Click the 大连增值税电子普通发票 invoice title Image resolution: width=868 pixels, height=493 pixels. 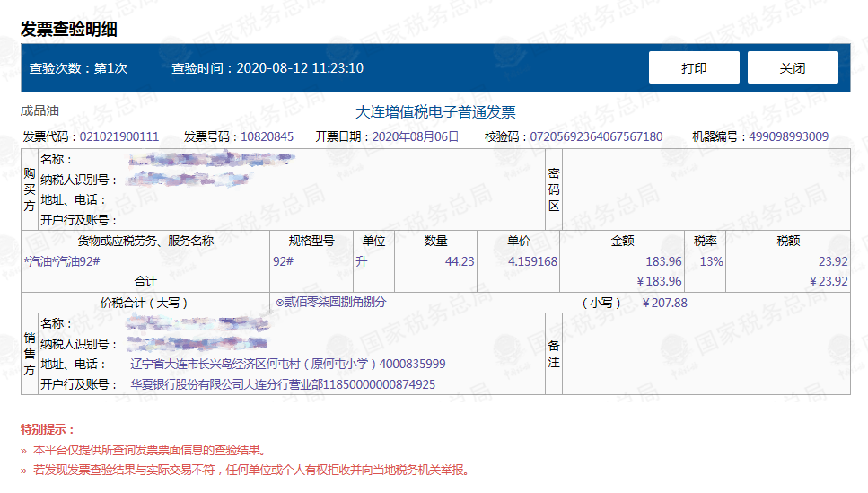(435, 112)
